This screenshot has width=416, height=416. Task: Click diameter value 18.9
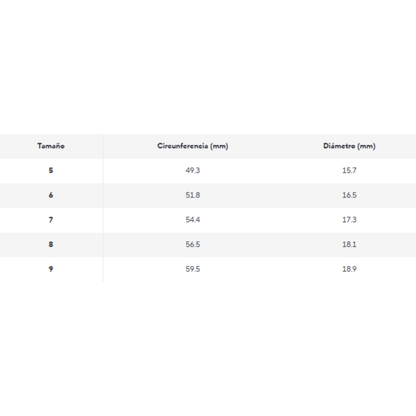tap(349, 269)
